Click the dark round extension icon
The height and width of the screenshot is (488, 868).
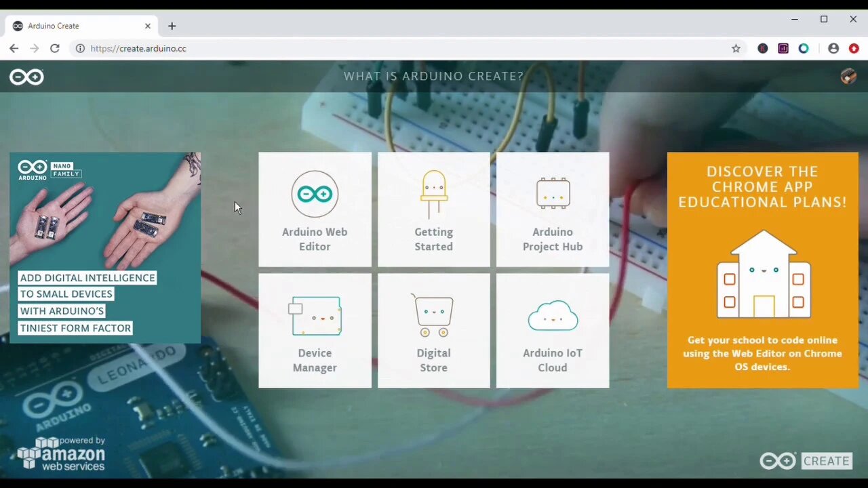(763, 48)
